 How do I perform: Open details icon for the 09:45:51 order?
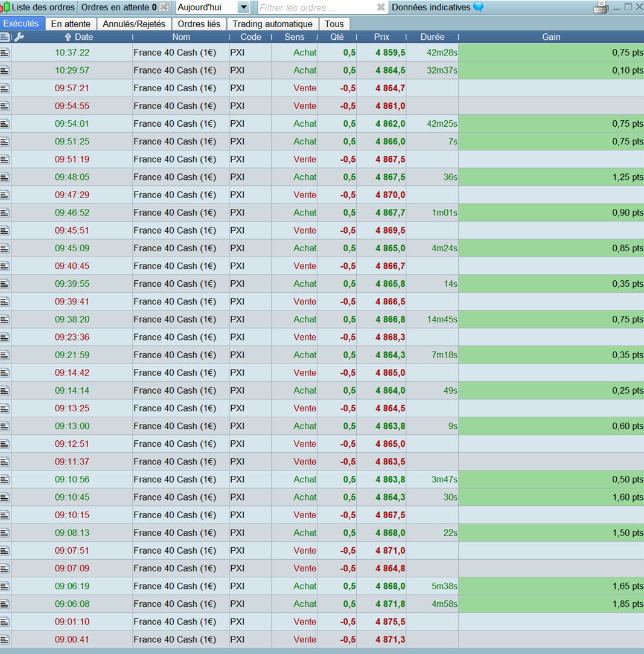pos(5,230)
